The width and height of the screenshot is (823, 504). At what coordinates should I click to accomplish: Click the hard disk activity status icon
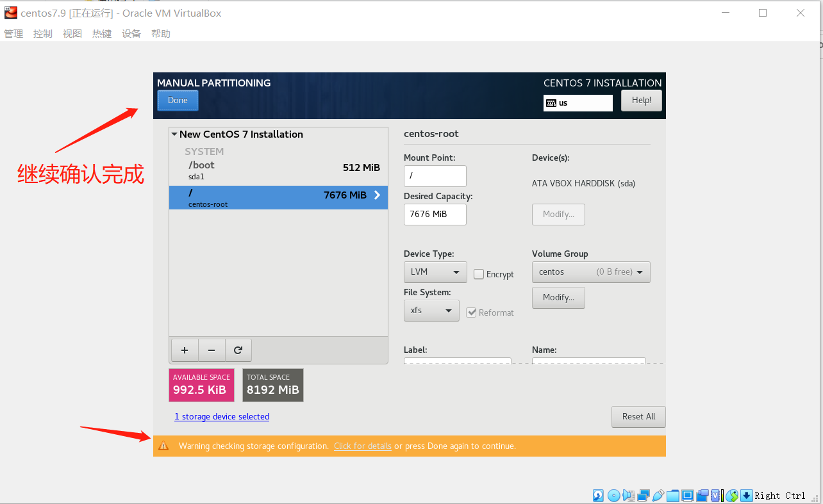point(598,496)
